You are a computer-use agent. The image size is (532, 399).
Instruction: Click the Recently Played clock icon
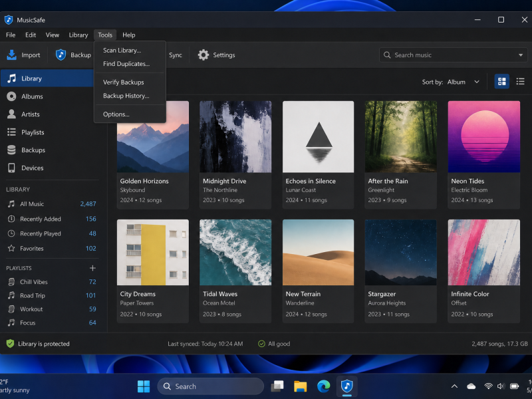(11, 233)
